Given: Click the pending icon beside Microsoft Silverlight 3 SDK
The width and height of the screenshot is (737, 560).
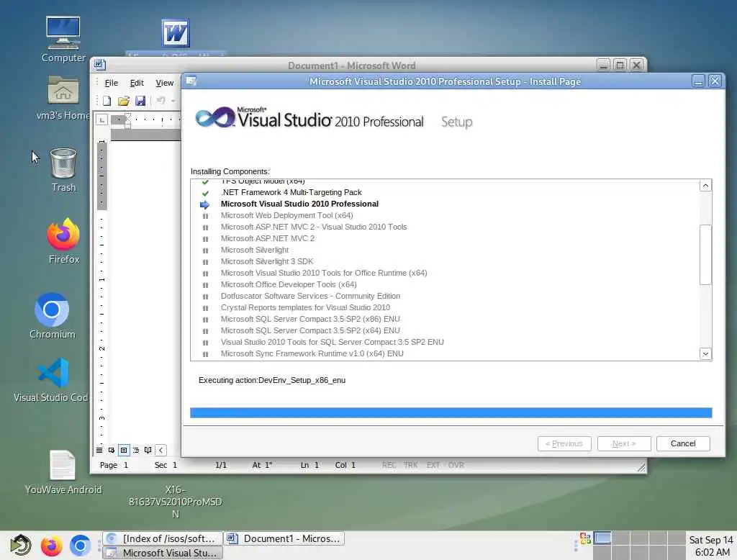Looking at the screenshot, I should 205,263.
